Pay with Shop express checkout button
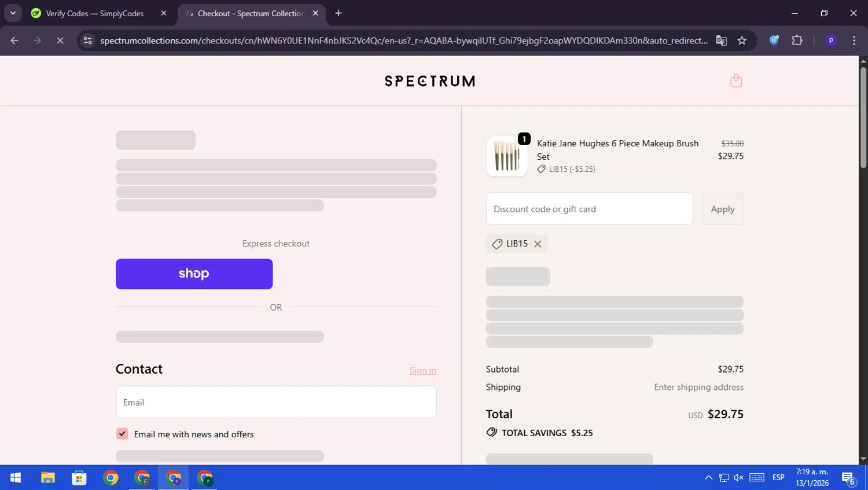This screenshot has width=868, height=490. (194, 274)
